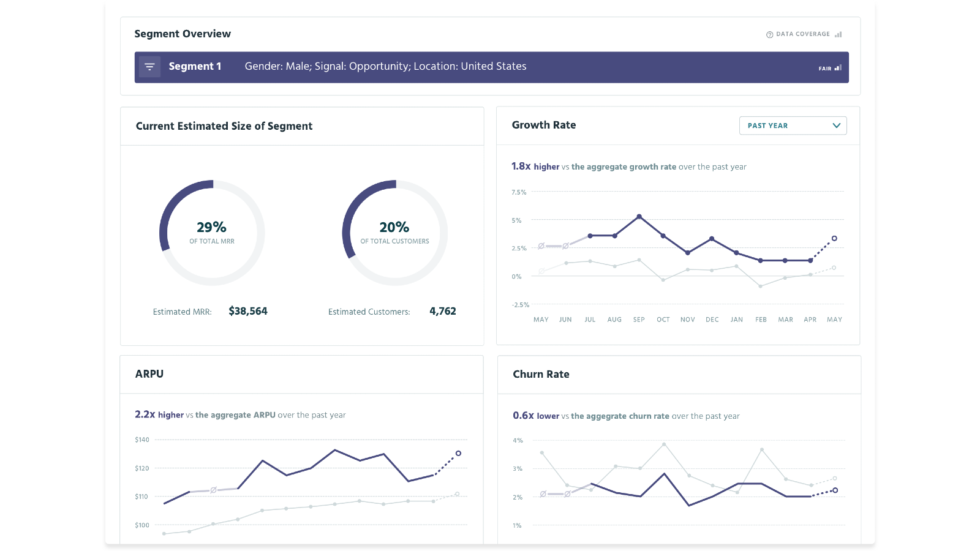Viewport: 980px width, 551px height.
Task: Click the dark forecast circle on Growth Rate chart
Action: point(834,239)
